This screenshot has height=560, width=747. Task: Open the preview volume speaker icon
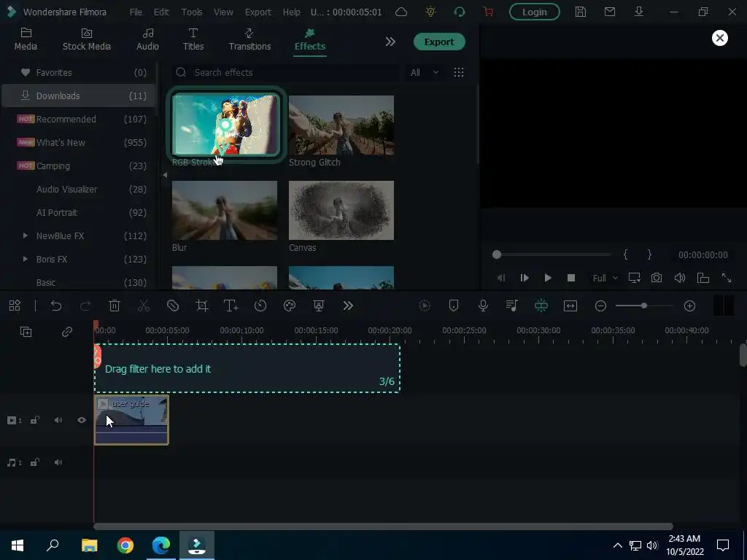tap(680, 278)
